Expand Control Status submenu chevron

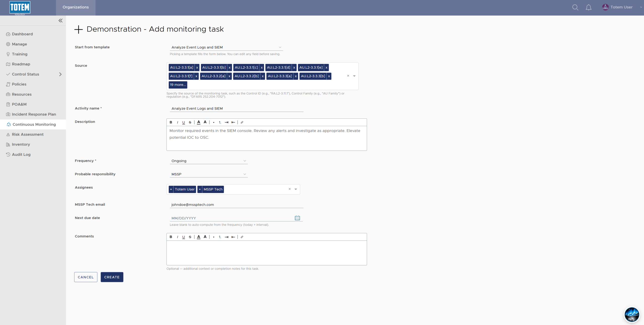pos(60,74)
